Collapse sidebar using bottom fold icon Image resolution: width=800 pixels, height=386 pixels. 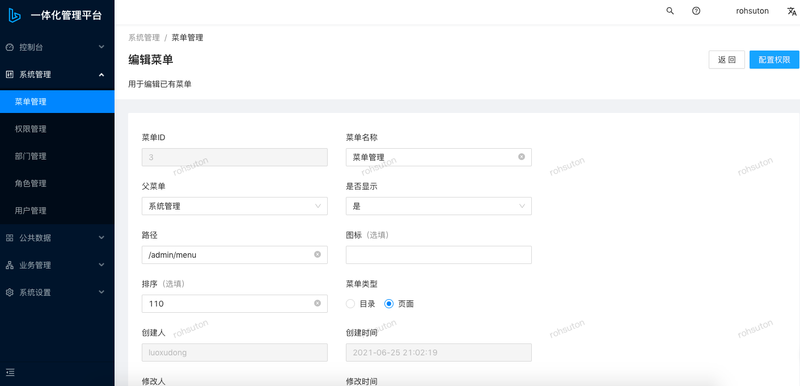coord(10,373)
